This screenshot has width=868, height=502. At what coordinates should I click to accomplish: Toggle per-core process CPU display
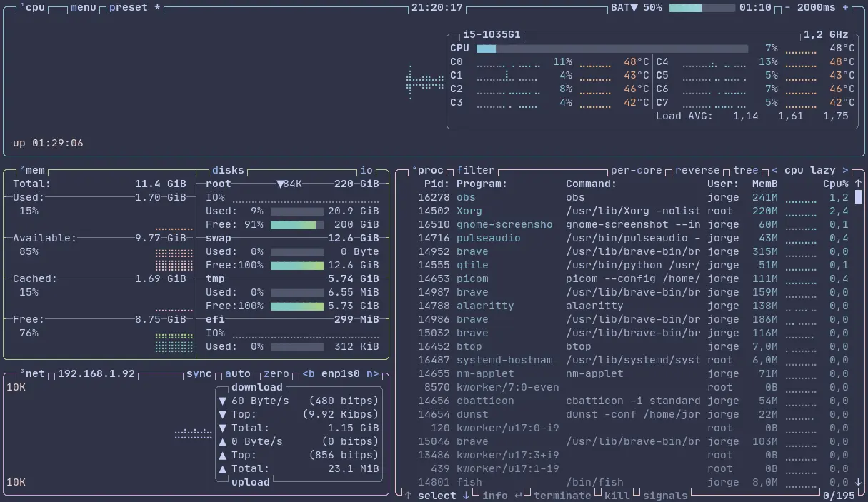(x=637, y=171)
